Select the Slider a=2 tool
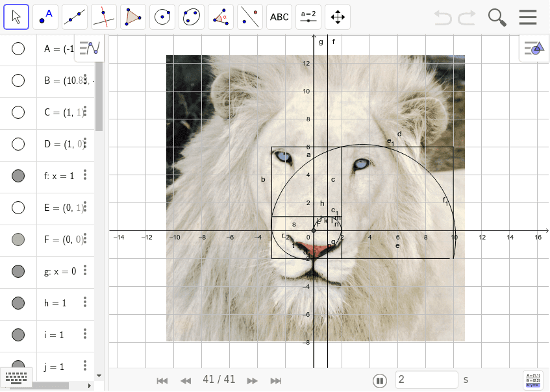The width and height of the screenshot is (550, 392). coord(308,17)
